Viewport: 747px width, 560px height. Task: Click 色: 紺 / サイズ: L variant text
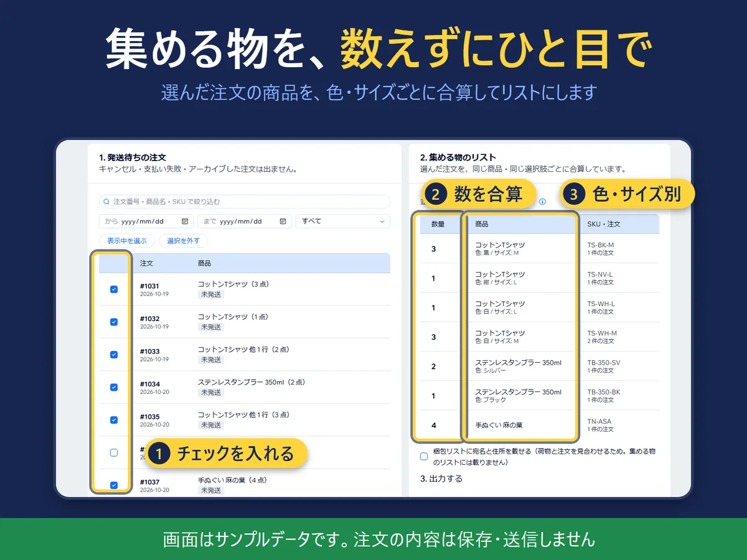point(496,282)
